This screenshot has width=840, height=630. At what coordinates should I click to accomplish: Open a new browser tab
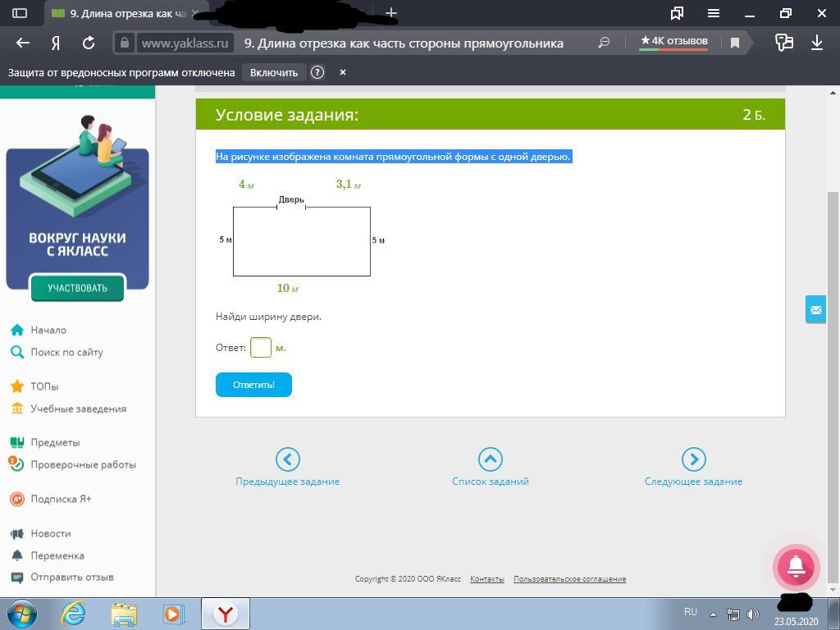(391, 13)
